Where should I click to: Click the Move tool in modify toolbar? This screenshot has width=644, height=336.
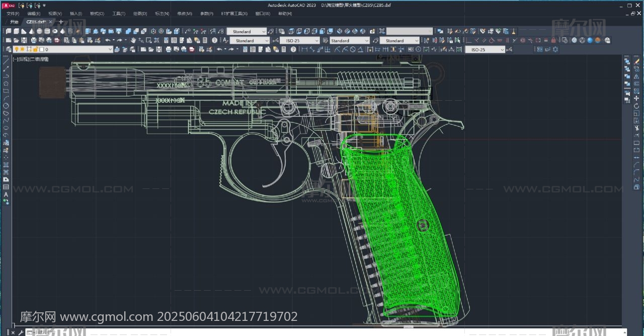point(636,99)
